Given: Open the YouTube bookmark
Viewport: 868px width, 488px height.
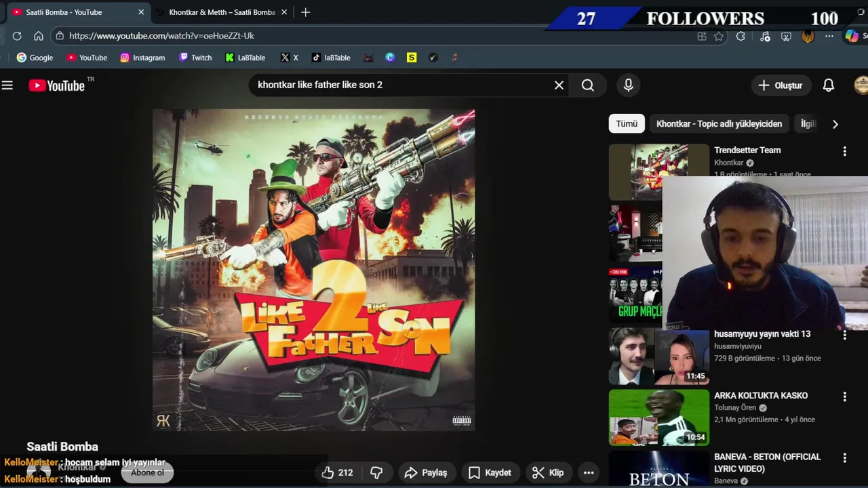Looking at the screenshot, I should [87, 58].
